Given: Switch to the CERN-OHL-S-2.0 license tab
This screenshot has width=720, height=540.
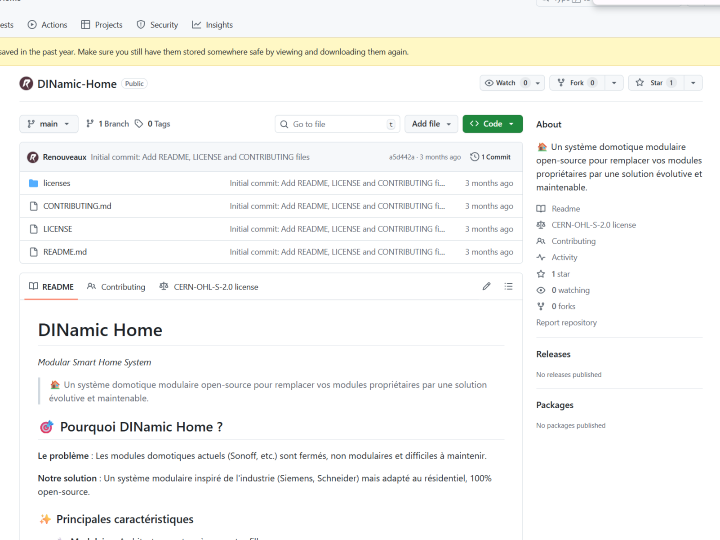Looking at the screenshot, I should tap(209, 287).
